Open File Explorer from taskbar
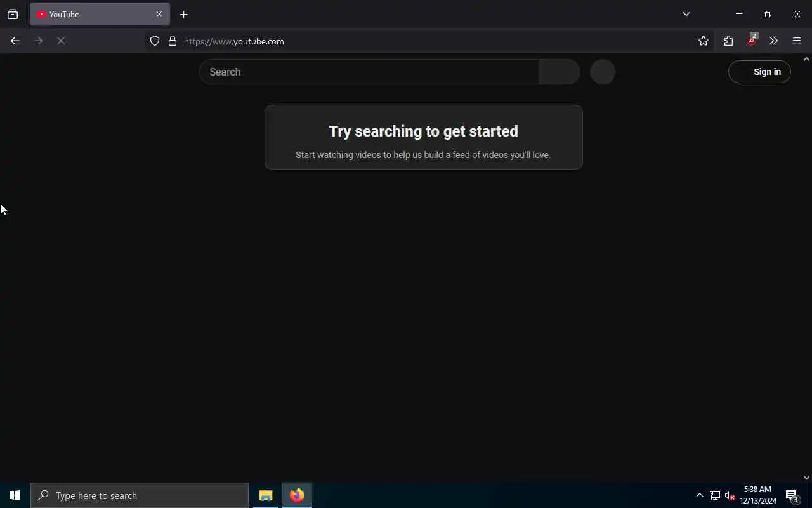This screenshot has width=812, height=508. coord(265,495)
